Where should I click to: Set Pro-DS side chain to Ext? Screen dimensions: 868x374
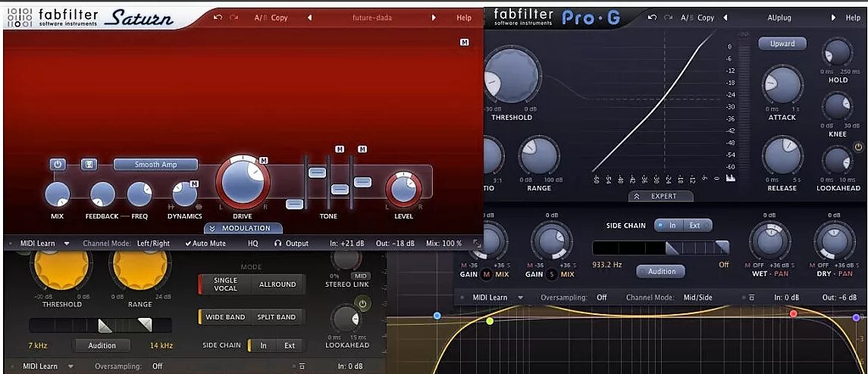click(x=290, y=345)
